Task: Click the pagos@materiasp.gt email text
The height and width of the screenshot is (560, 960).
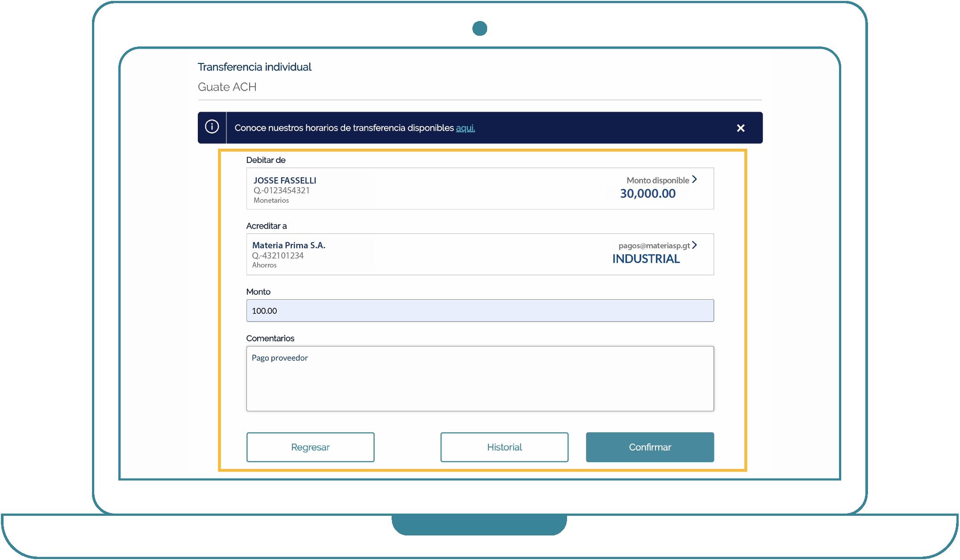Action: [654, 246]
